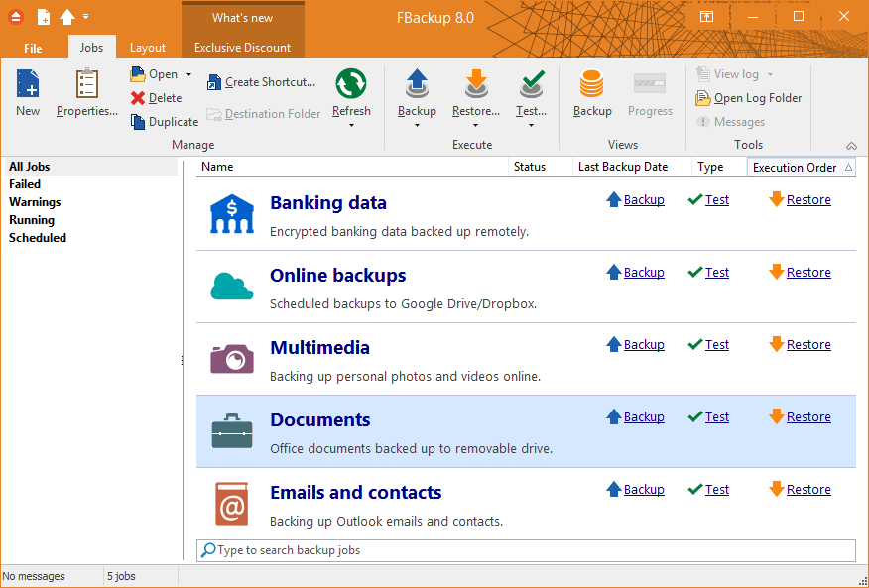Image resolution: width=869 pixels, height=588 pixels.
Task: Click Backup link for Emails and contacts
Action: (x=643, y=490)
